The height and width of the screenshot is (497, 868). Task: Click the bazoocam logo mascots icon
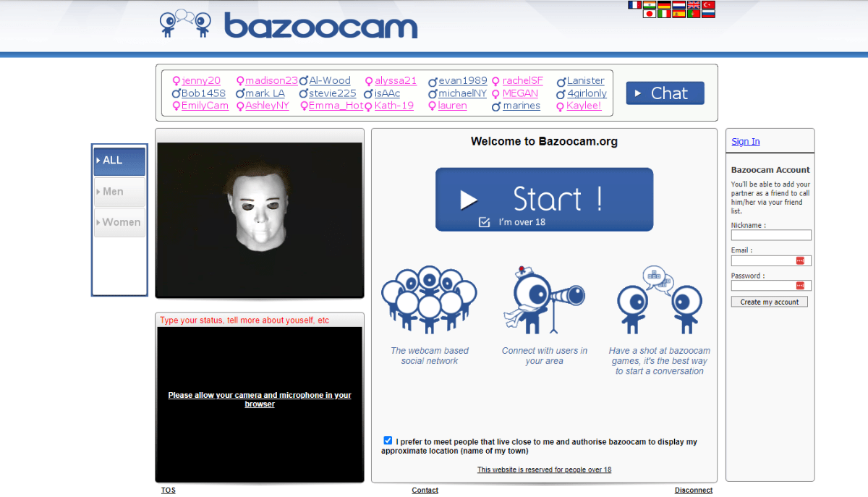[x=185, y=23]
